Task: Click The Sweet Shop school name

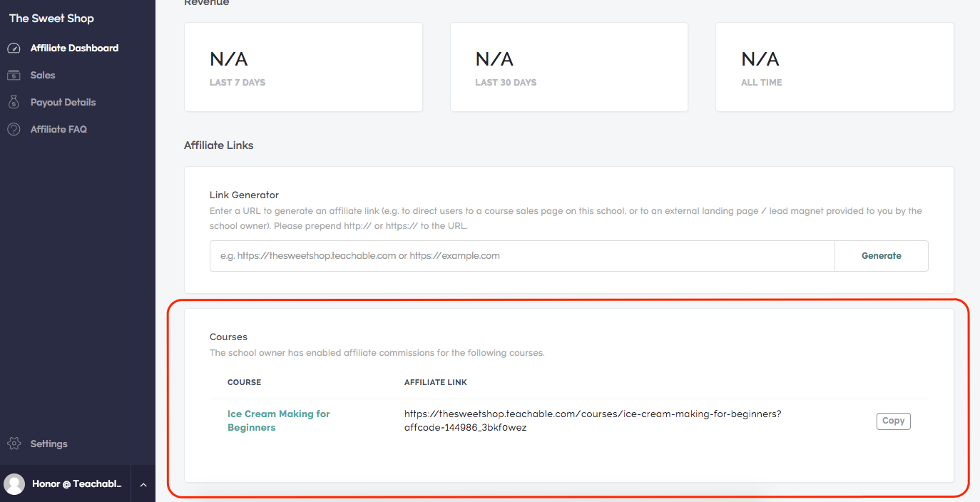Action: tap(51, 18)
